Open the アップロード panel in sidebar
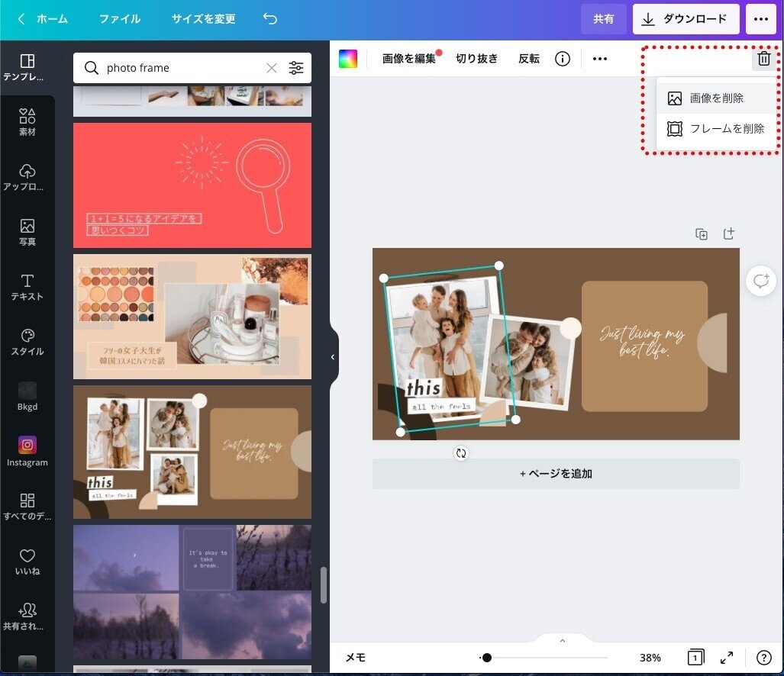The image size is (784, 676). click(x=27, y=175)
